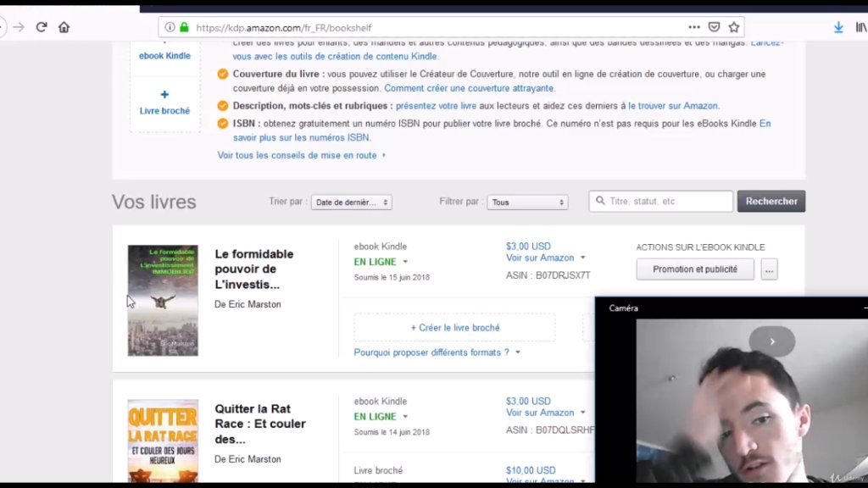Open page actions three-dot menu in address bar
The height and width of the screenshot is (488, 868).
(x=694, y=27)
